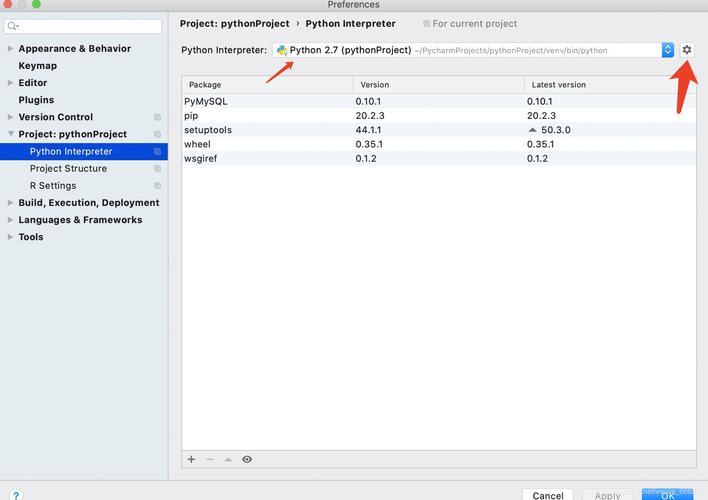Click version 44.1.1 cell
708x500 pixels.
coord(368,130)
